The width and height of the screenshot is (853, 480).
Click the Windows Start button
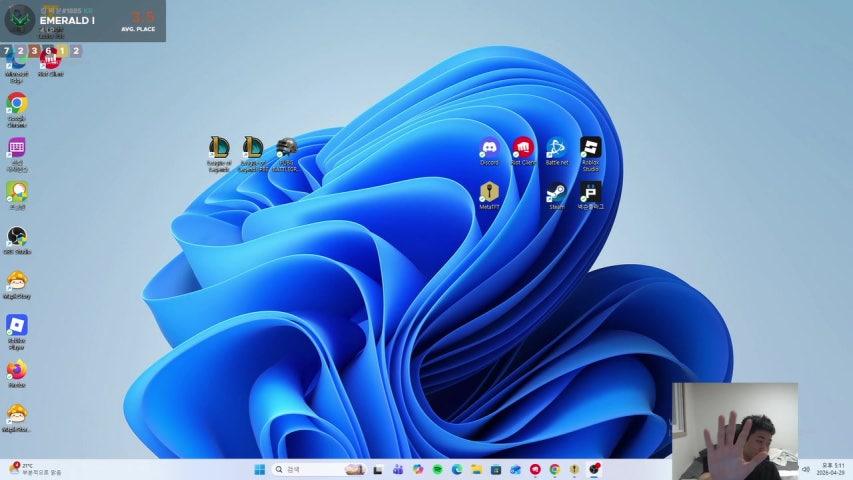(x=260, y=469)
